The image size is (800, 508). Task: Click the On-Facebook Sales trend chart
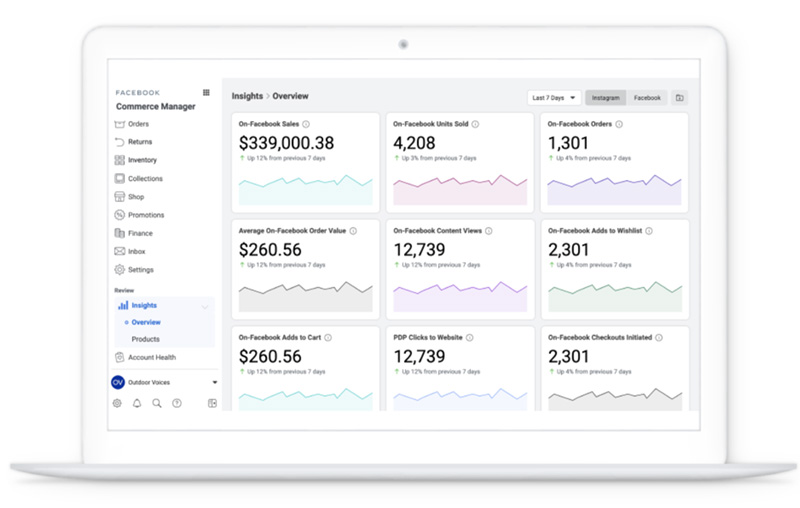pos(306,190)
